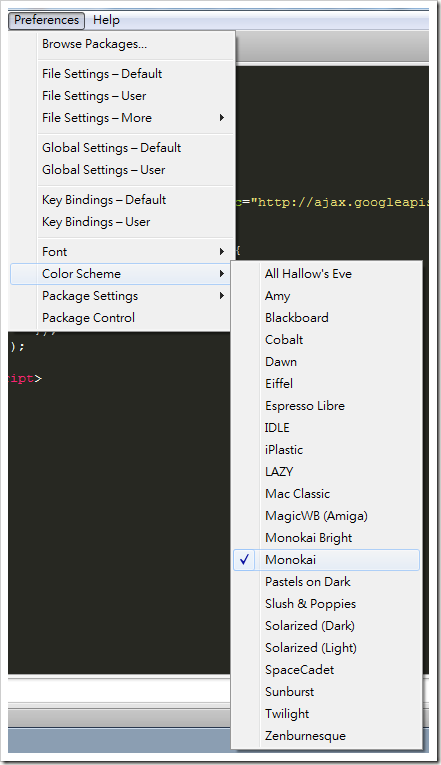Viewport: 441px width, 765px height.
Task: Select All Hallow's Eve color scheme
Action: point(326,274)
